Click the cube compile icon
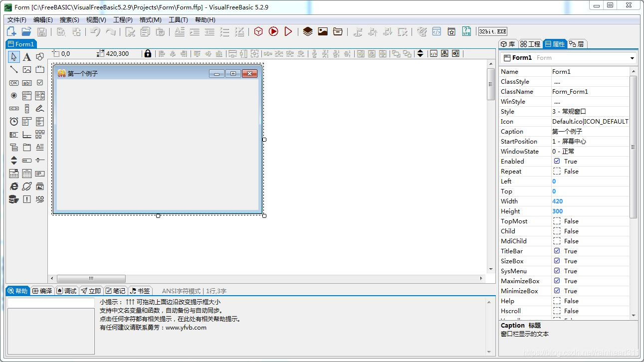 pos(258,31)
